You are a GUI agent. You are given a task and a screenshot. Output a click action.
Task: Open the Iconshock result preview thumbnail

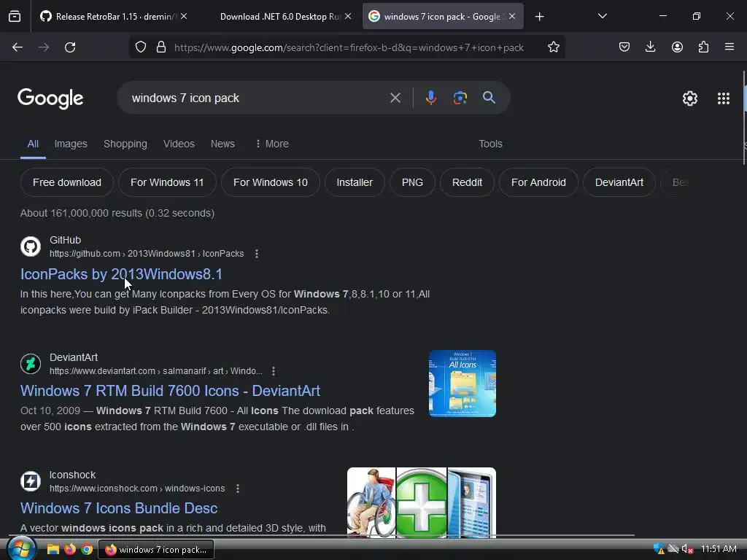coord(421,503)
